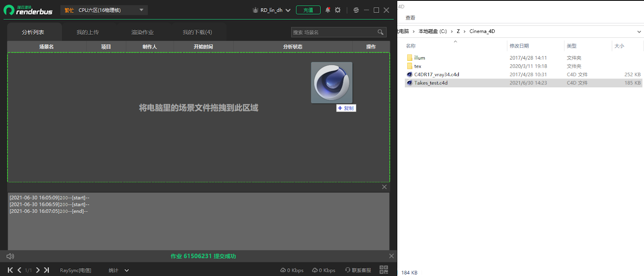
Task: Open the notification bell in the title bar
Action: (328, 10)
